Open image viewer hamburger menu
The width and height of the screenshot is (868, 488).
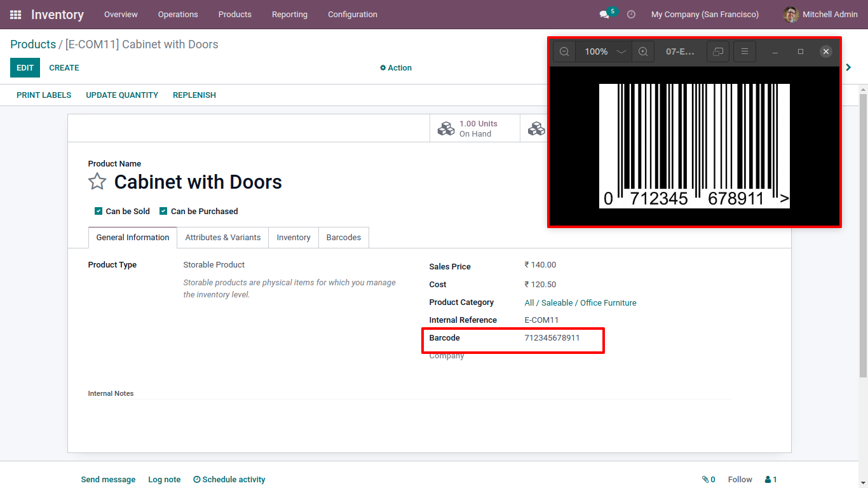[745, 51]
